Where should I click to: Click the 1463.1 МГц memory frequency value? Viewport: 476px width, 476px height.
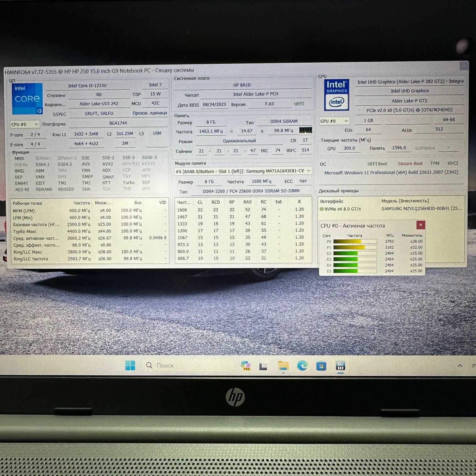(x=211, y=131)
